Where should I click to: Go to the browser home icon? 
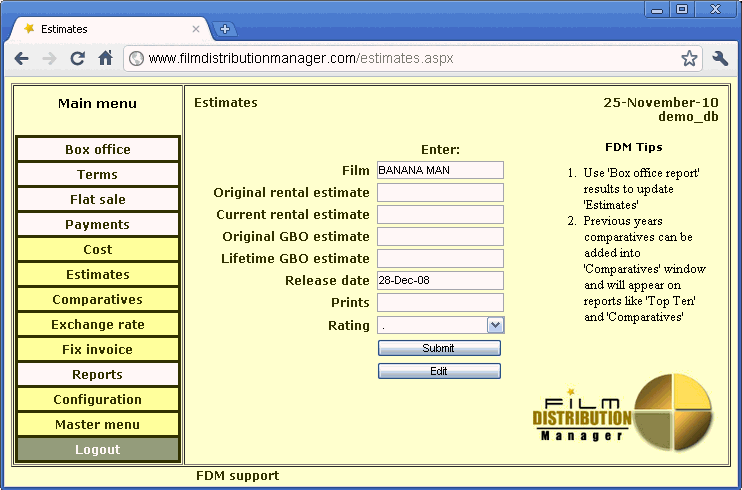click(x=105, y=58)
